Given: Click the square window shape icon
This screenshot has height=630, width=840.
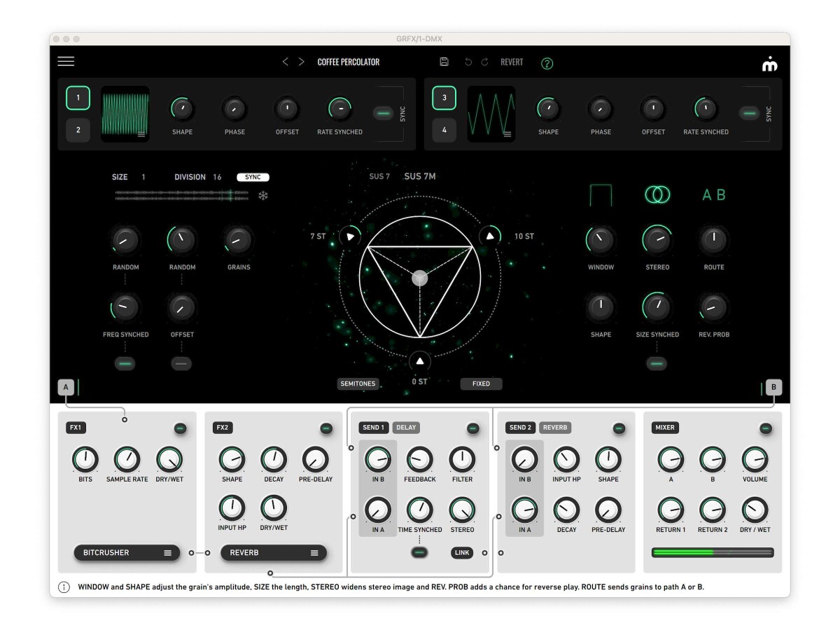Looking at the screenshot, I should 601,195.
